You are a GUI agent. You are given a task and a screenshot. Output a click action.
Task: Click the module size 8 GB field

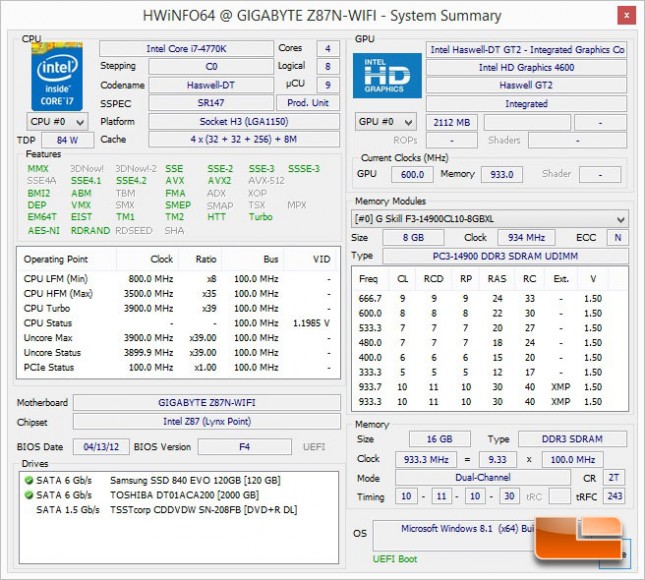413,238
